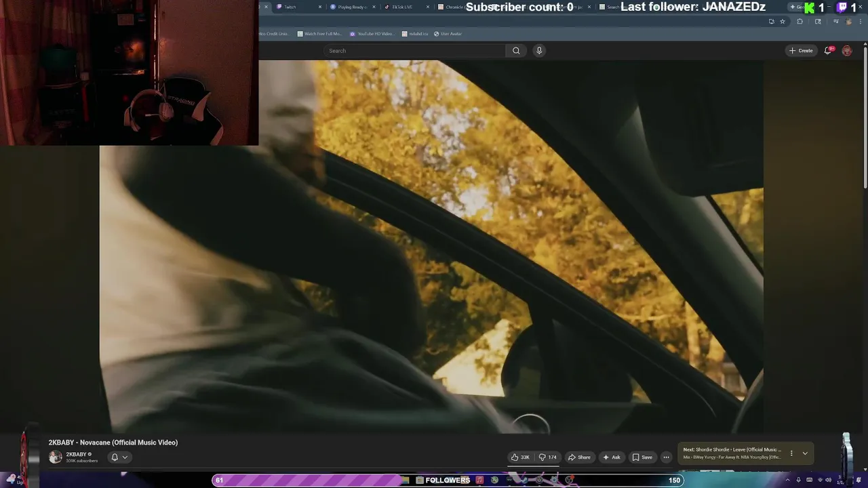This screenshot has width=868, height=488.
Task: Open the YouTube account avatar menu
Action: [x=847, y=51]
